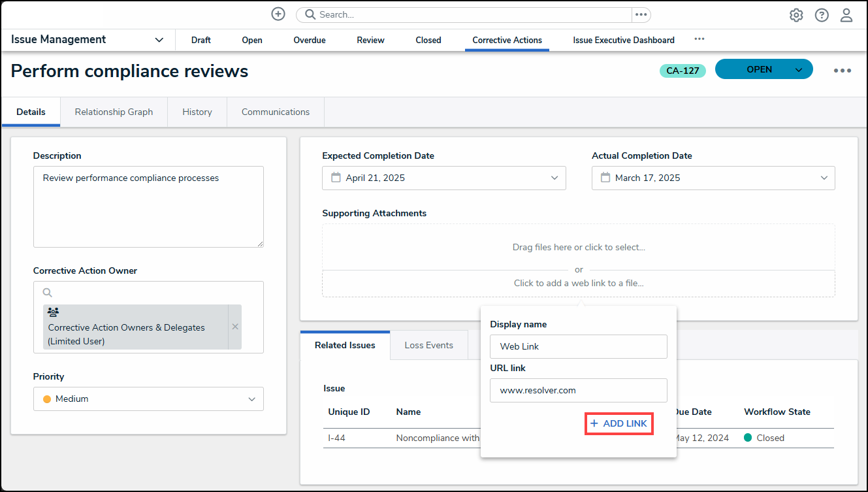Click search bar ellipsis options icon

pos(641,14)
